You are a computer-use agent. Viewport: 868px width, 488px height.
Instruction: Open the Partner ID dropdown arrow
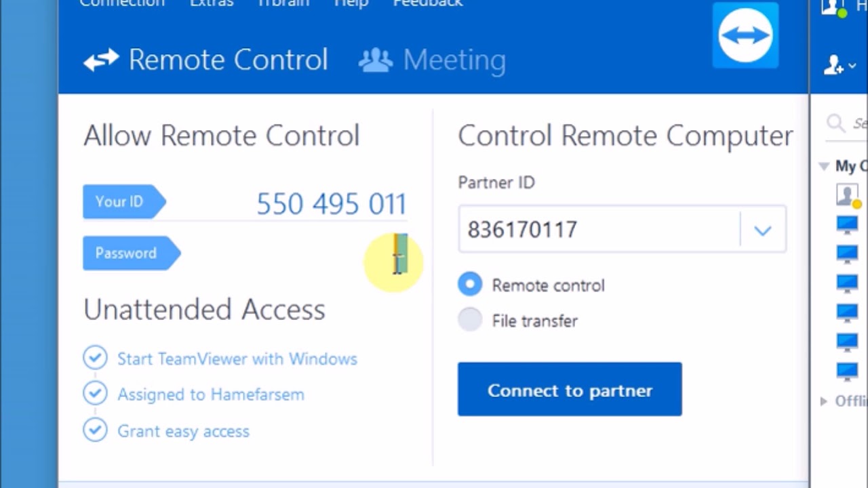tap(763, 230)
